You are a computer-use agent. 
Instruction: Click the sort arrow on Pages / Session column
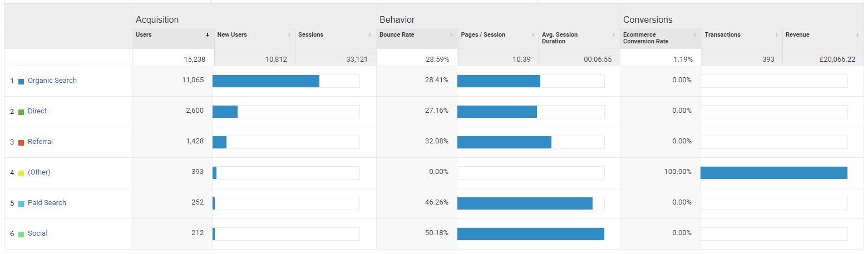532,35
